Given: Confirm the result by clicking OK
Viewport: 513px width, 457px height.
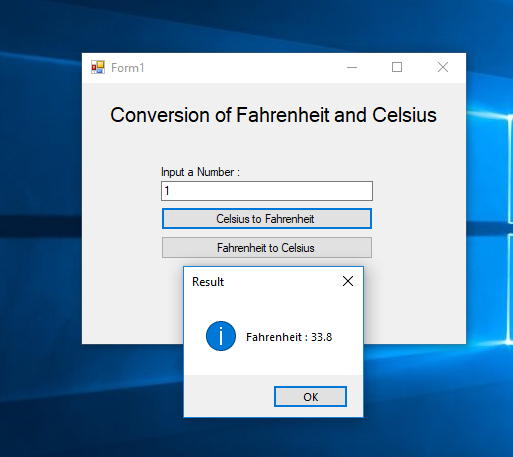Looking at the screenshot, I should [310, 397].
